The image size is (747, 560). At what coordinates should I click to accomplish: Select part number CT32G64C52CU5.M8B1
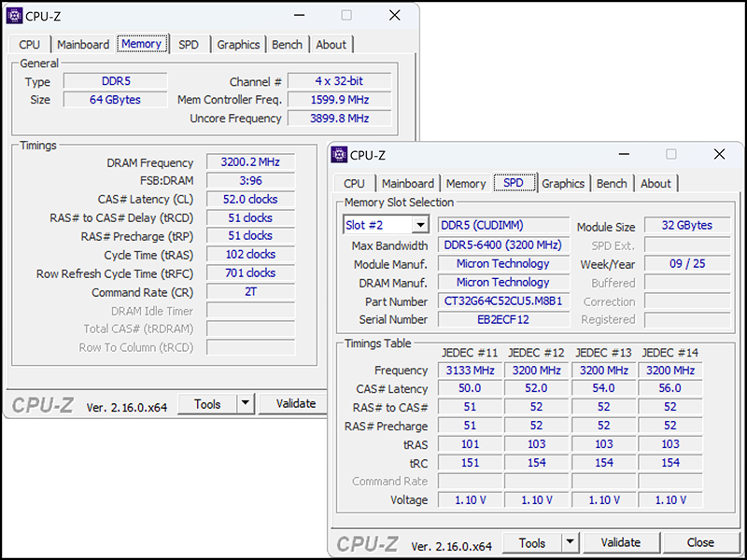click(503, 301)
